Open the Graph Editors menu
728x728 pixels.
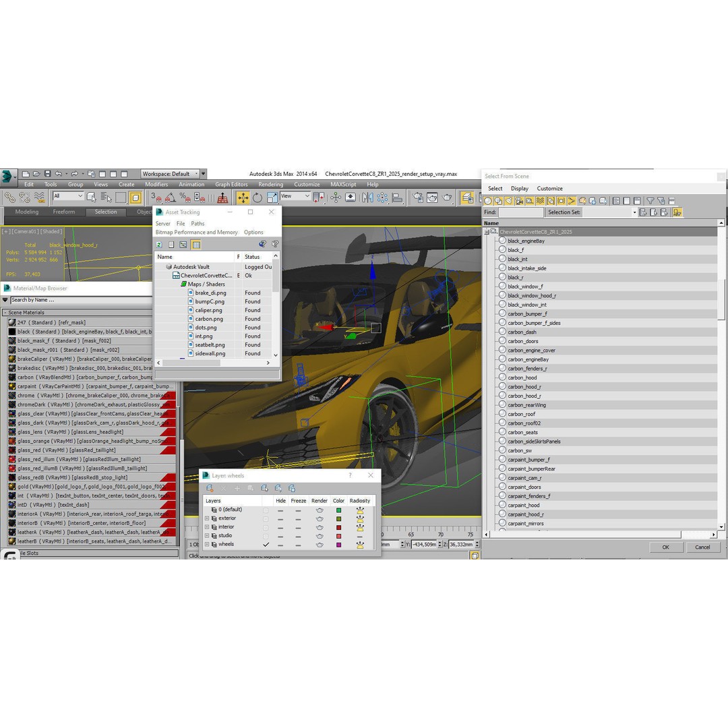(231, 184)
